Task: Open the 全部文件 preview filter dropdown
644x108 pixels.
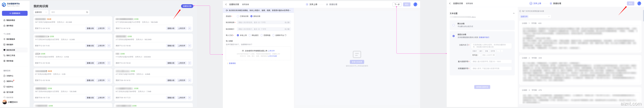Action: [535, 16]
